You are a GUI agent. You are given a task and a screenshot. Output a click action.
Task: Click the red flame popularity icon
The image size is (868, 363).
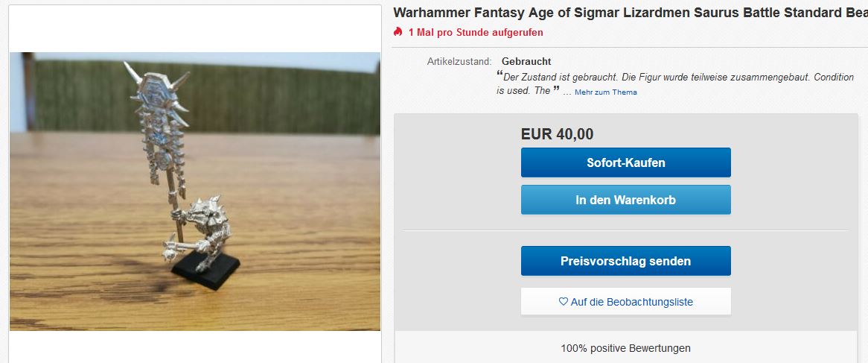tap(398, 32)
